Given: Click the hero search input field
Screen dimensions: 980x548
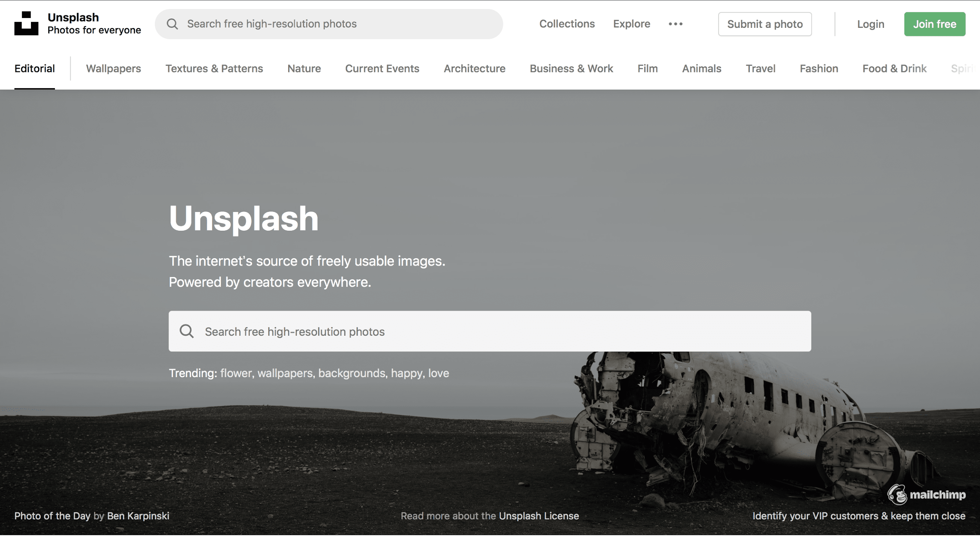Looking at the screenshot, I should click(490, 331).
